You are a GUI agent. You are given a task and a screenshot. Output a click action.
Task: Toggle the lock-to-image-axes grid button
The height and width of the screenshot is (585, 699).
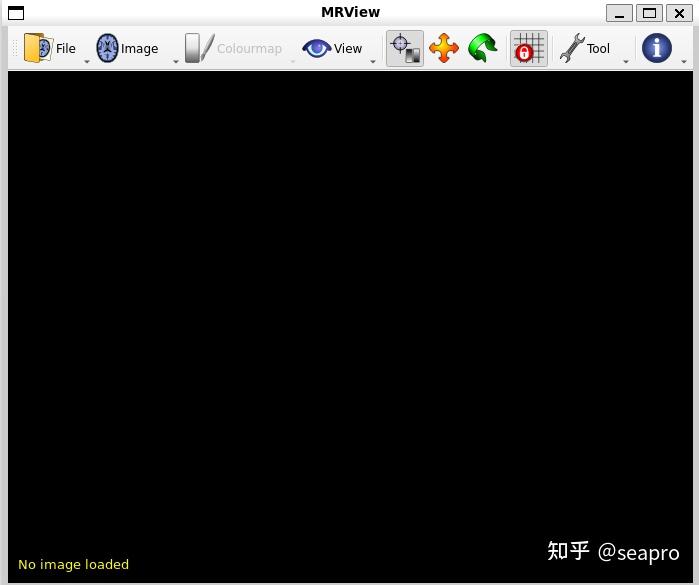(529, 48)
